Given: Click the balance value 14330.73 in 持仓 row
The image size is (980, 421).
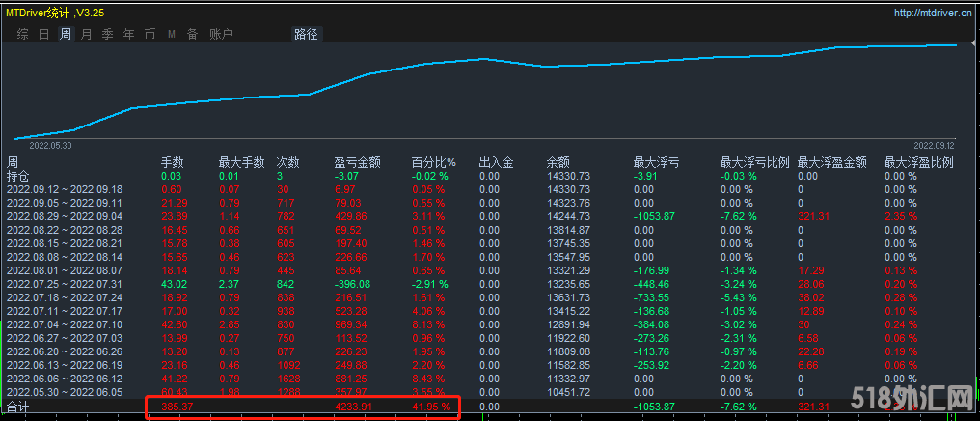Looking at the screenshot, I should point(567,177).
